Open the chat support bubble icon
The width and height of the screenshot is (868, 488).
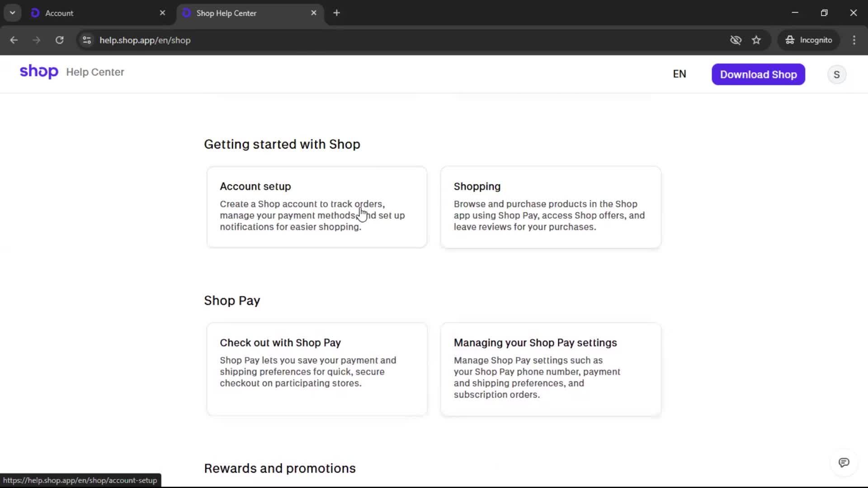844,463
